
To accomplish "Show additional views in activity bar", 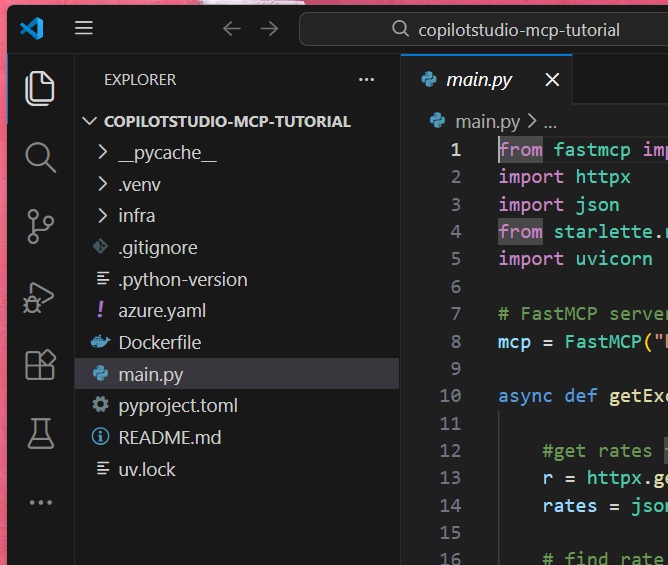I will click(x=39, y=502).
